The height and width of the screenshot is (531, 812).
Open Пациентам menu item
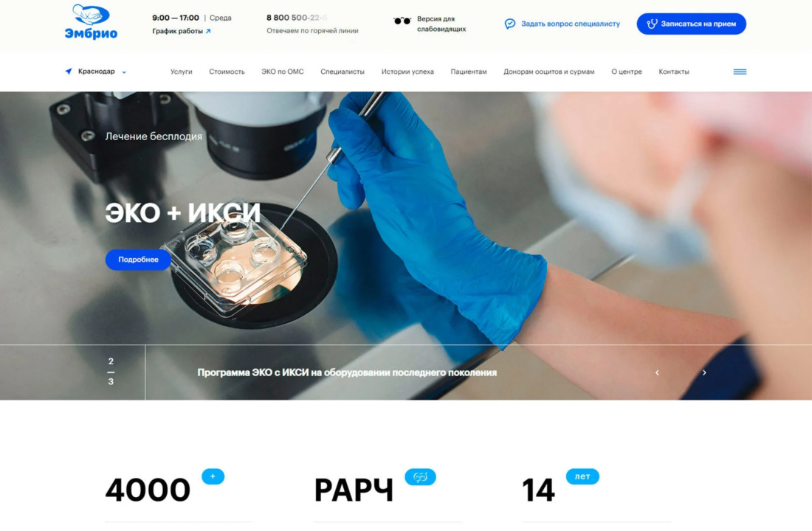point(469,72)
